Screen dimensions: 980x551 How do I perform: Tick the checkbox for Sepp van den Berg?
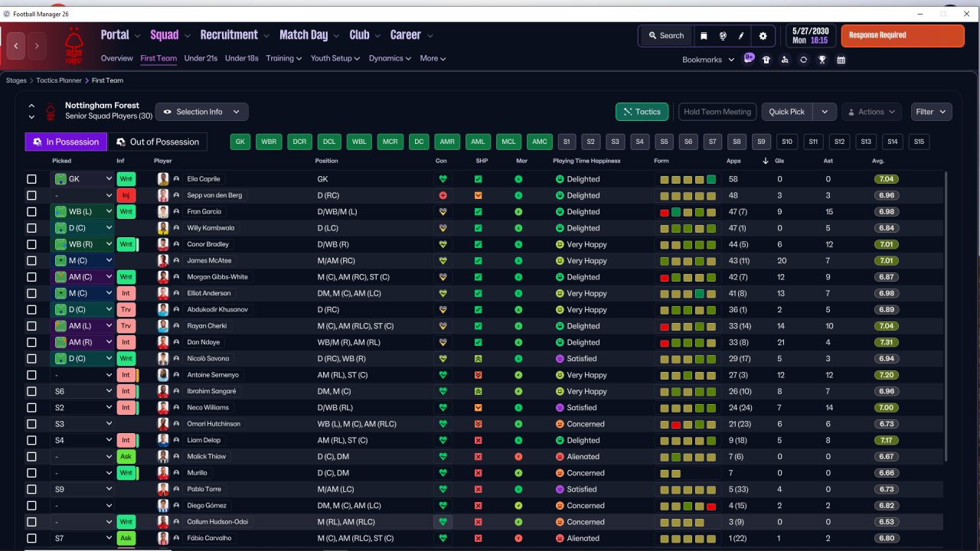tap(31, 195)
